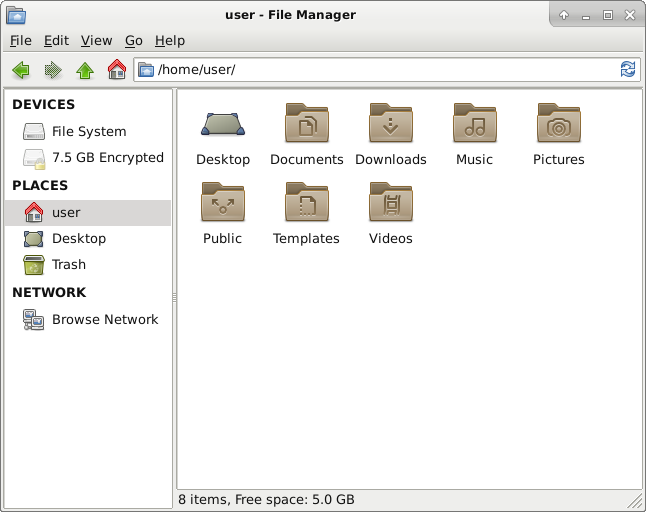Select the File System drive icon
Viewport: 646px width, 512px height.
click(34, 131)
